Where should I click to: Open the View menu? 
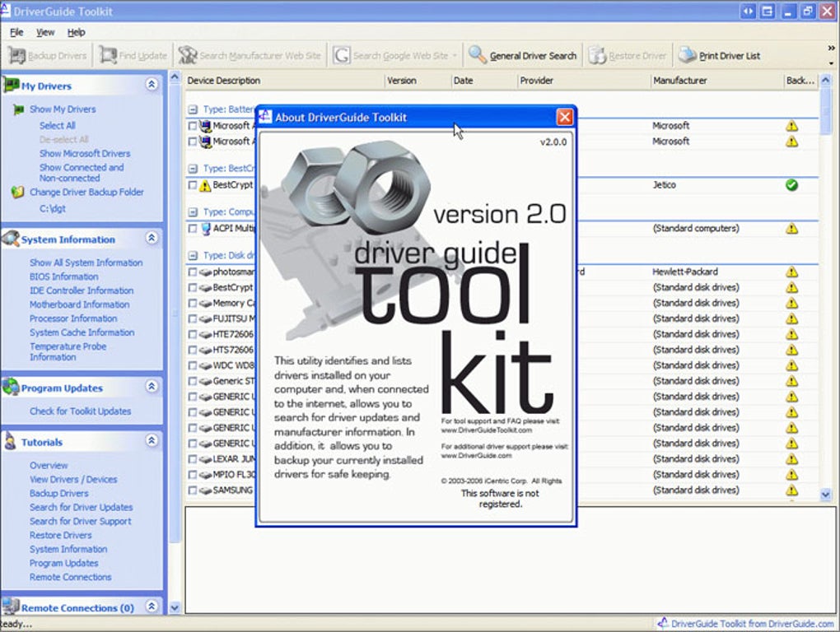(44, 32)
